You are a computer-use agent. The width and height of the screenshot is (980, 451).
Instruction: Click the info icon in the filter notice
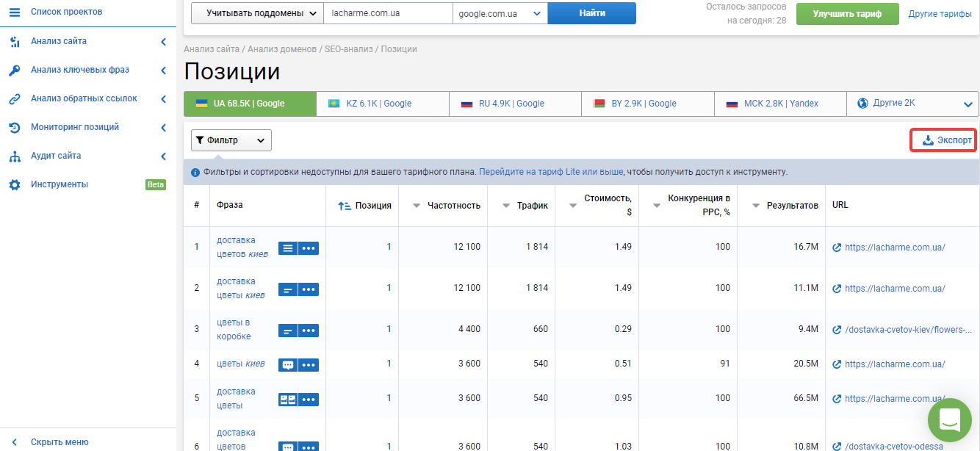tap(195, 173)
